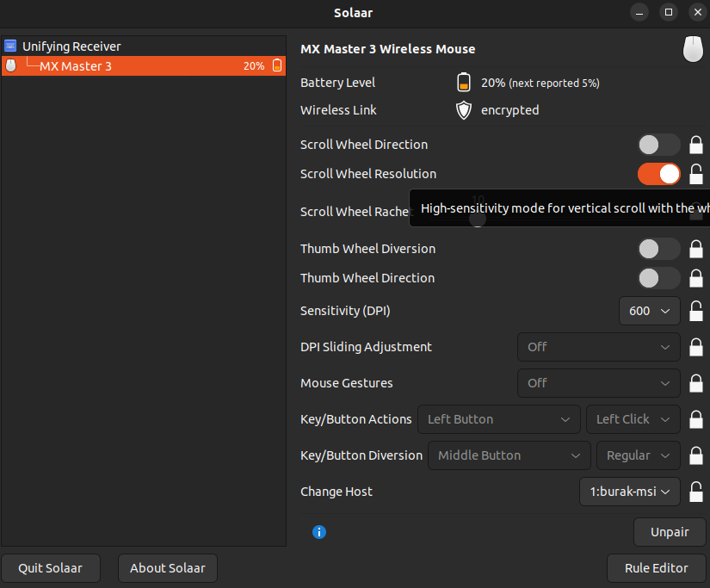The width and height of the screenshot is (710, 588).
Task: Click the lock icon for Thumb Wheel Diversion
Action: coord(696,249)
